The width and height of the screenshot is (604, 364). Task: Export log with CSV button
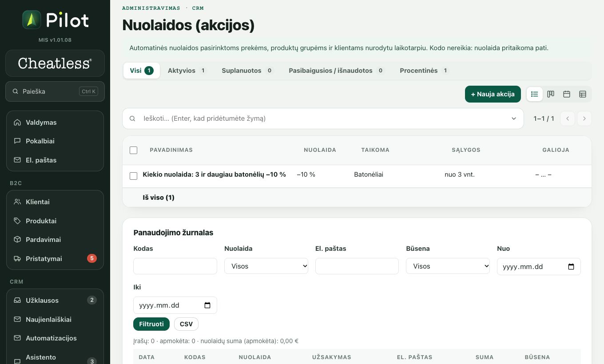(186, 324)
